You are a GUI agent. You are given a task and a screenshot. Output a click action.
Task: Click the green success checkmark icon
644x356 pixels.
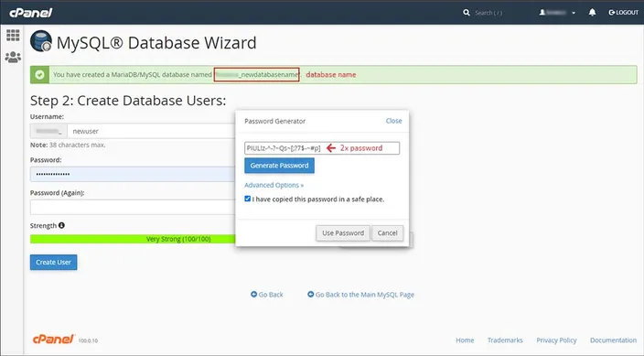click(40, 75)
